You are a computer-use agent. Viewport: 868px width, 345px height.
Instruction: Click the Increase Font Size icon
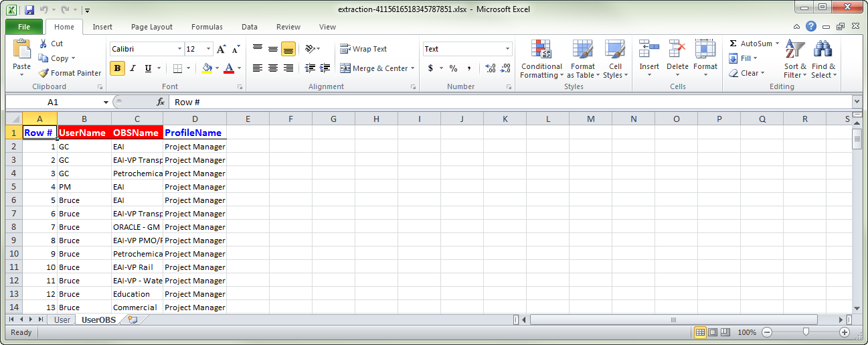click(x=222, y=50)
